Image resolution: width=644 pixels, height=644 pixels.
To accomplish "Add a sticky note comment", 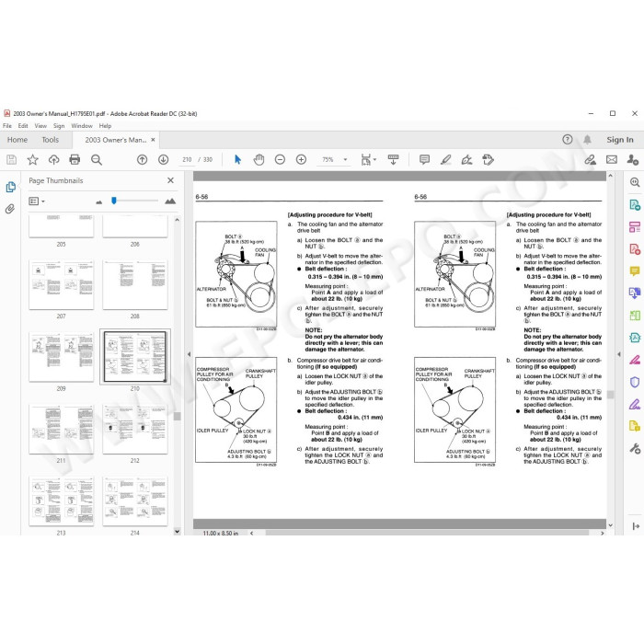I will pos(425,160).
